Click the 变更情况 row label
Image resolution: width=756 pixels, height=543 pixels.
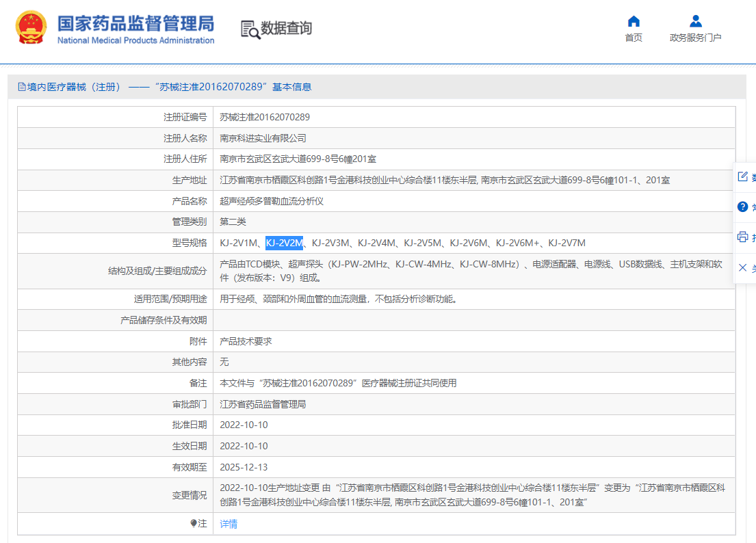click(190, 495)
